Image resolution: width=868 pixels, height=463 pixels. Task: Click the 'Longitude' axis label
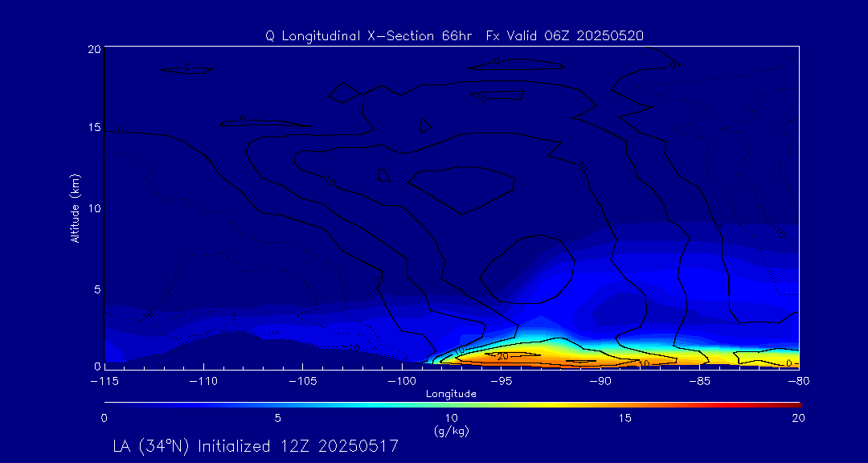point(451,394)
